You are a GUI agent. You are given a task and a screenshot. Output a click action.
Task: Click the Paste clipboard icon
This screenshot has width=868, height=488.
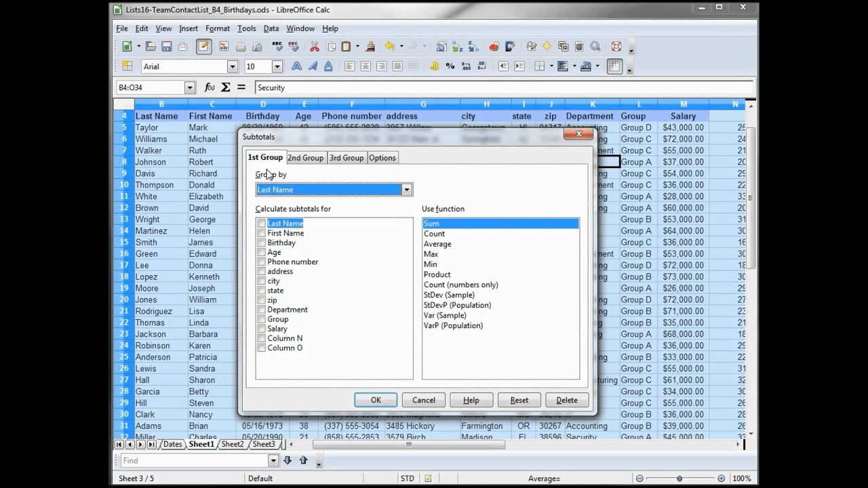click(x=346, y=47)
